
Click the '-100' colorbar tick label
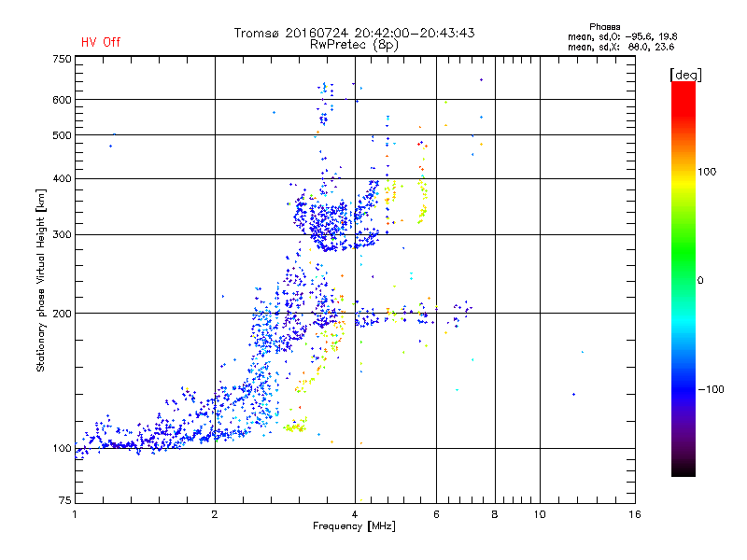click(x=711, y=389)
